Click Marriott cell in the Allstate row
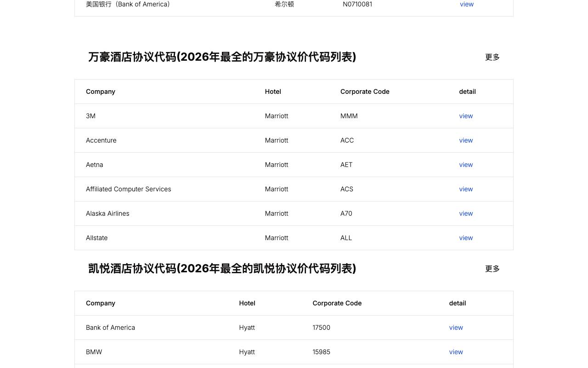The image size is (588, 368). point(277,238)
